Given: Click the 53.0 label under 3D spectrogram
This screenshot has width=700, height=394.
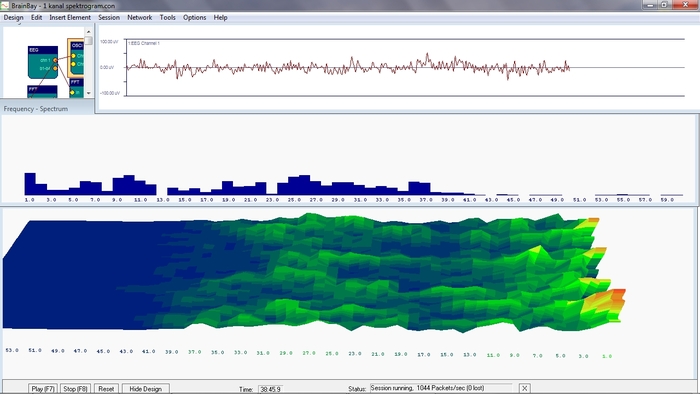Looking at the screenshot, I should [12, 350].
